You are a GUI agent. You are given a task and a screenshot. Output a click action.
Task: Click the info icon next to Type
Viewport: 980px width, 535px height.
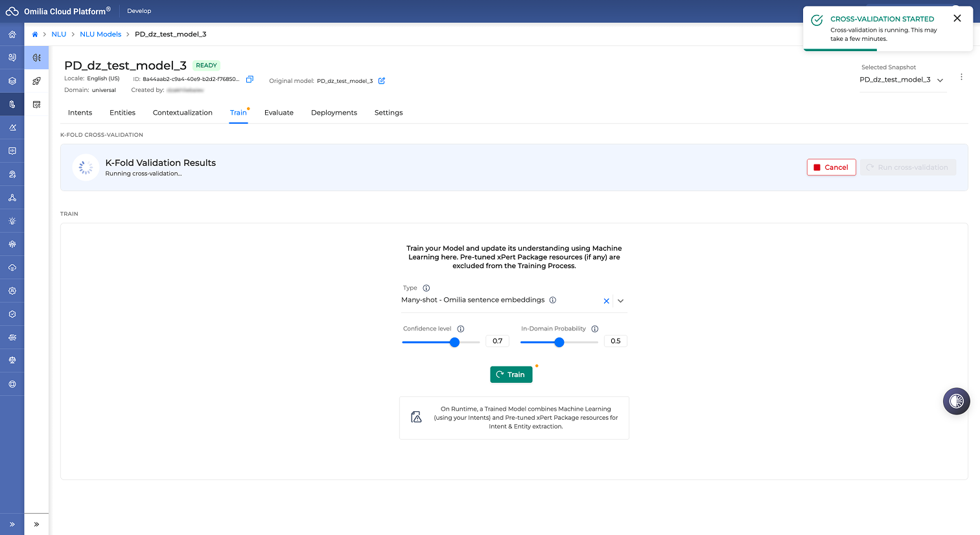426,288
